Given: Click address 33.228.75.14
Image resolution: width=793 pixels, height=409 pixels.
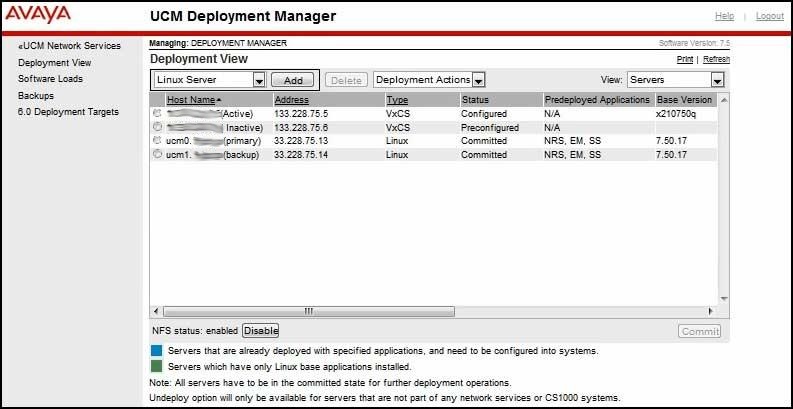Looking at the screenshot, I should pos(301,155).
